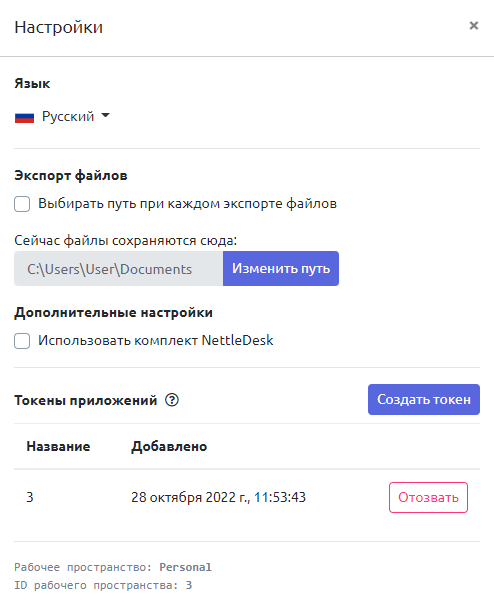Click the export path field C:\Users\User\Documents
The image size is (494, 608).
[x=119, y=268]
